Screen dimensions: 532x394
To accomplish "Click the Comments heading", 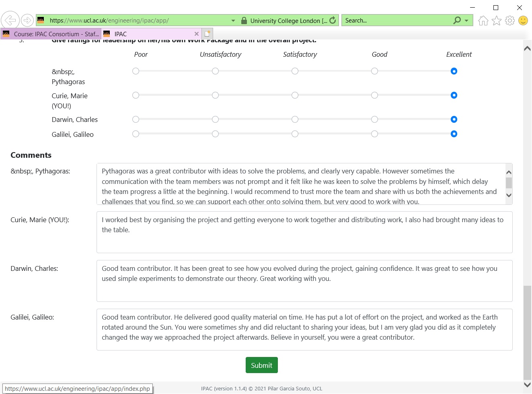I will point(31,155).
